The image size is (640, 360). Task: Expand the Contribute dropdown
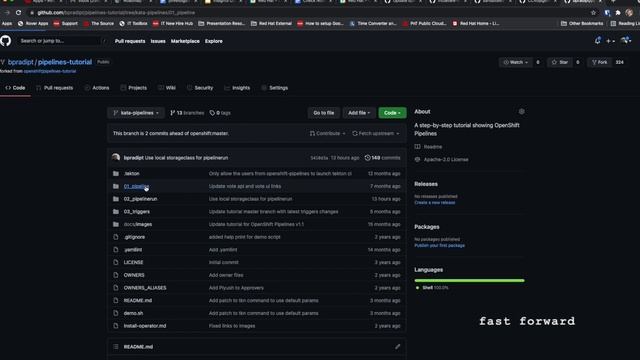pyautogui.click(x=327, y=133)
